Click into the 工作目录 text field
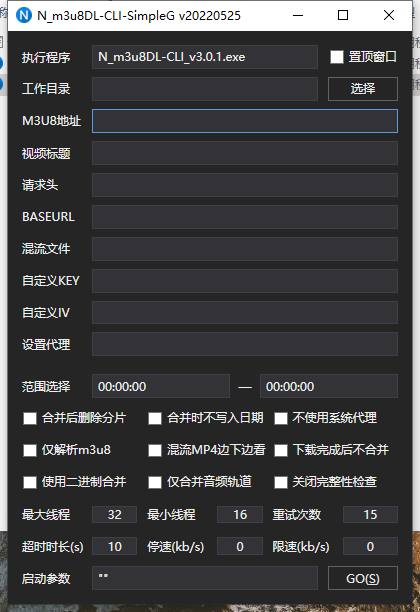Image resolution: width=420 pixels, height=612 pixels. click(x=205, y=89)
